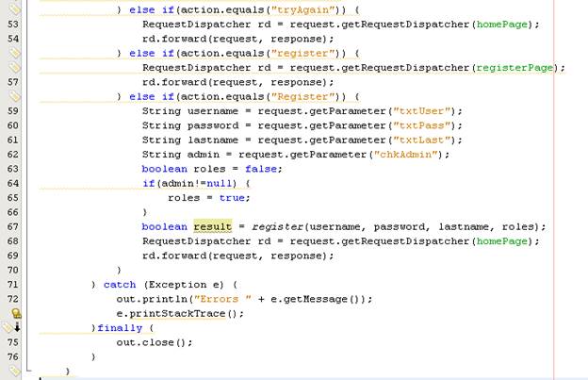Click the "txtLast" string literal
Viewport: 588px width, 380px height.
click(421, 140)
